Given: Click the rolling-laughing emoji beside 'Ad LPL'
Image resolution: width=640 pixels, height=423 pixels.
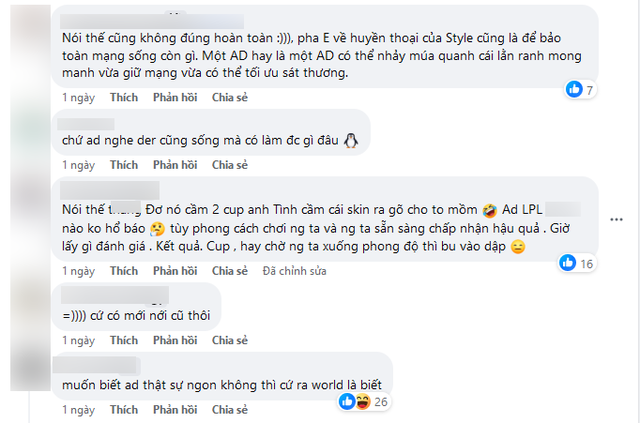Looking at the screenshot, I should tap(489, 210).
